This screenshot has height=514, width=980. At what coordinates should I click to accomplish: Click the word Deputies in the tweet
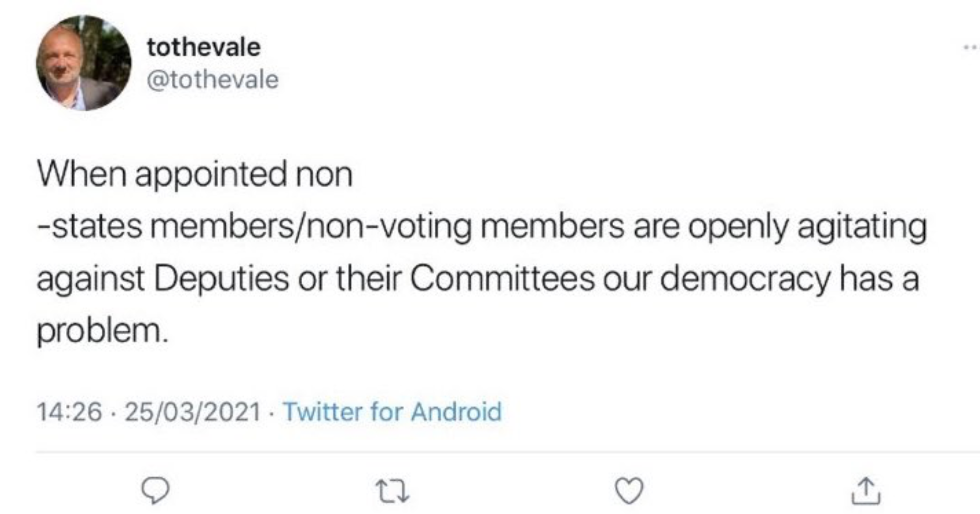[x=221, y=280]
